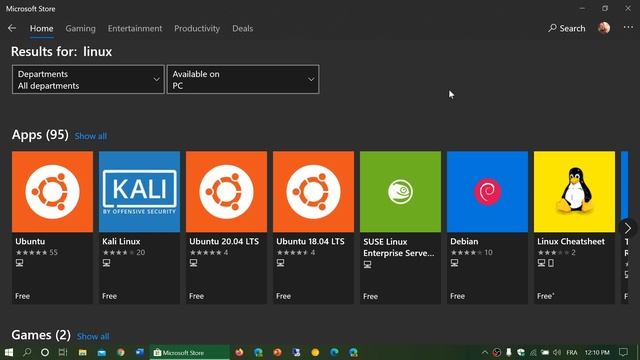Open Task View in the taskbar
This screenshot has height=360, width=640.
63,352
